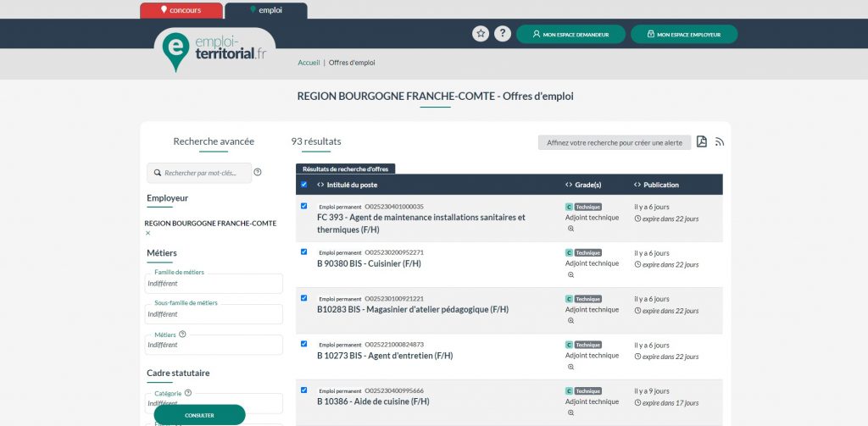
Task: Click the favorites star icon in header
Action: [x=481, y=34]
